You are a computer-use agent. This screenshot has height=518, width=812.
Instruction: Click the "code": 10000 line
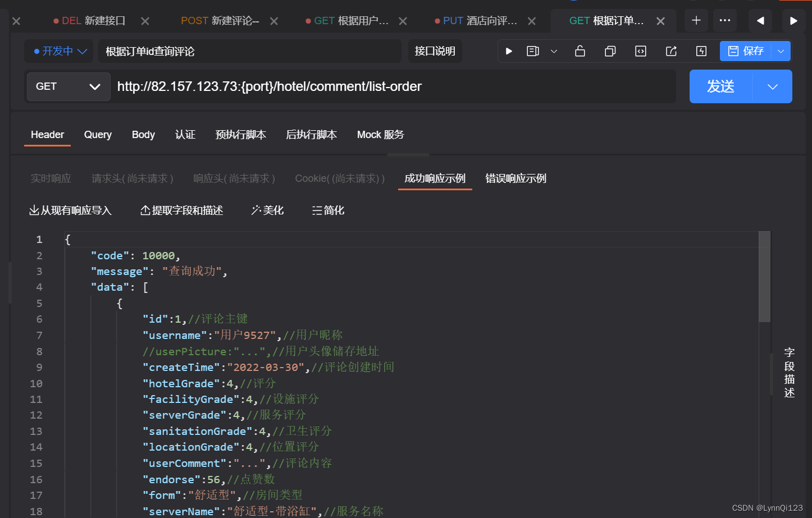(x=135, y=255)
